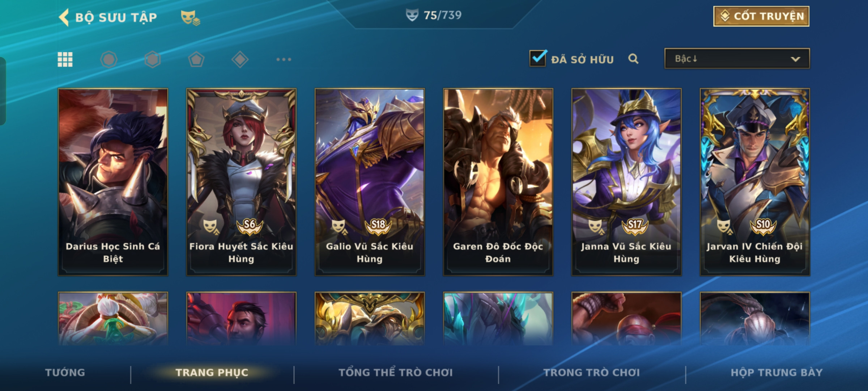Uncheck the Đã Sở Hữu checkbox
Screen dimensions: 868x391
tap(538, 58)
